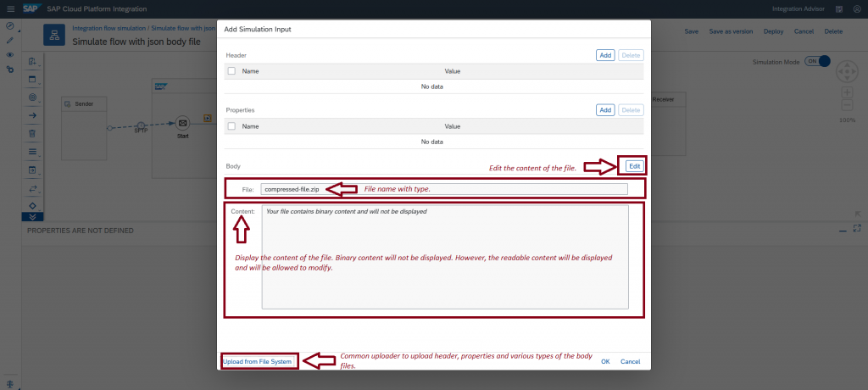Click the collapse arrow above properties panel
Screen dimensions: 868x390
(x=858, y=214)
